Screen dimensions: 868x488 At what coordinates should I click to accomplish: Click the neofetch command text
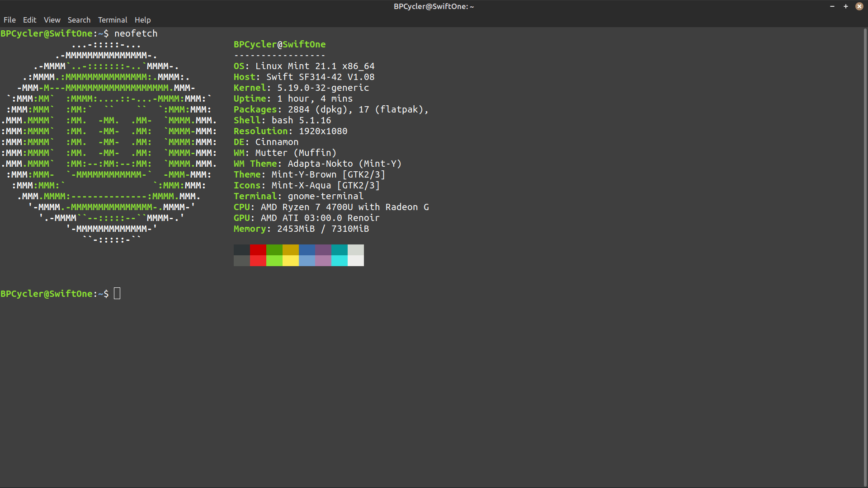pyautogui.click(x=136, y=33)
